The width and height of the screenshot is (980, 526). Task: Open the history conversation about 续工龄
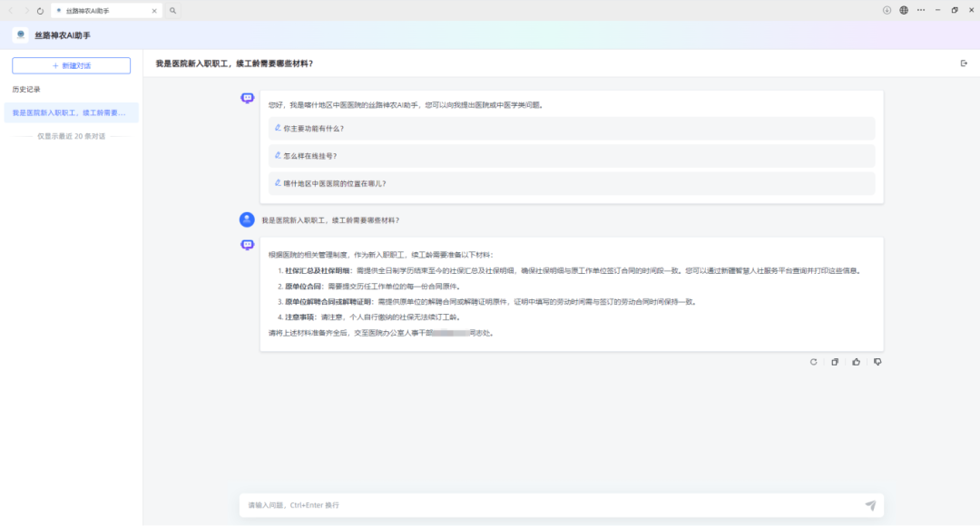pos(71,113)
